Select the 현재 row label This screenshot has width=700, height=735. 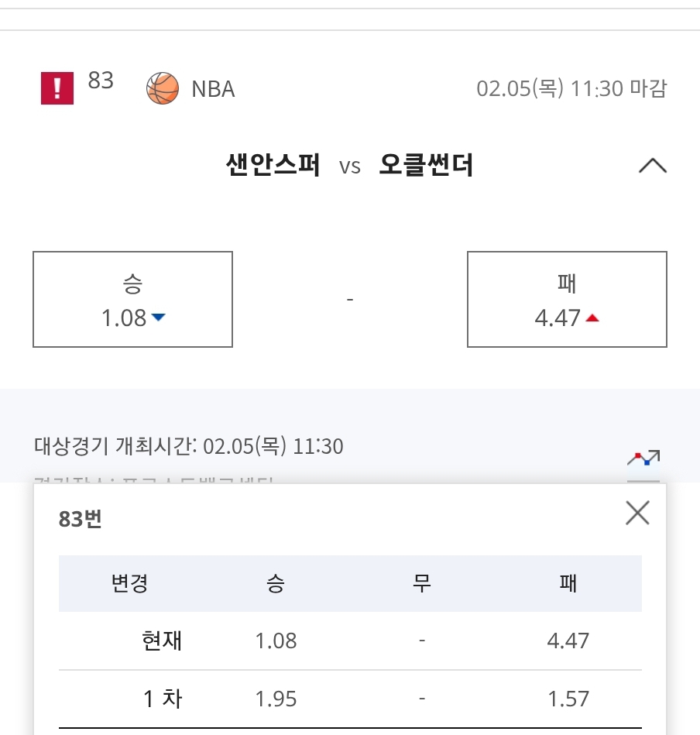coord(162,641)
